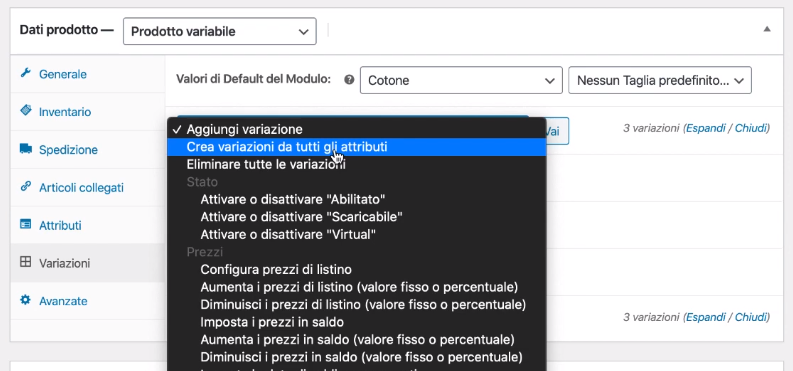Click the upper Chiudi link
Image resolution: width=793 pixels, height=371 pixels.
coord(751,128)
